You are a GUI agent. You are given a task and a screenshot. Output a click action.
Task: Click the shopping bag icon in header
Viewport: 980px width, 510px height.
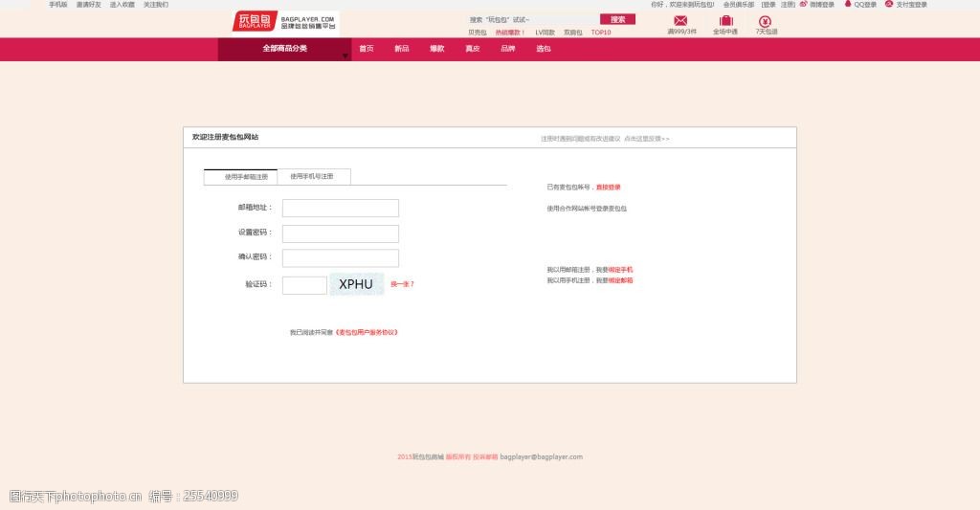pyautogui.click(x=725, y=21)
